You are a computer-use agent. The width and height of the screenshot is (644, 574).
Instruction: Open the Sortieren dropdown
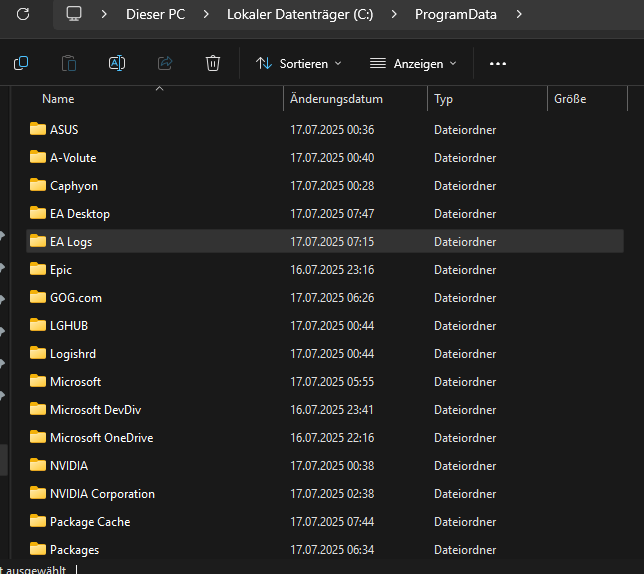pyautogui.click(x=299, y=64)
